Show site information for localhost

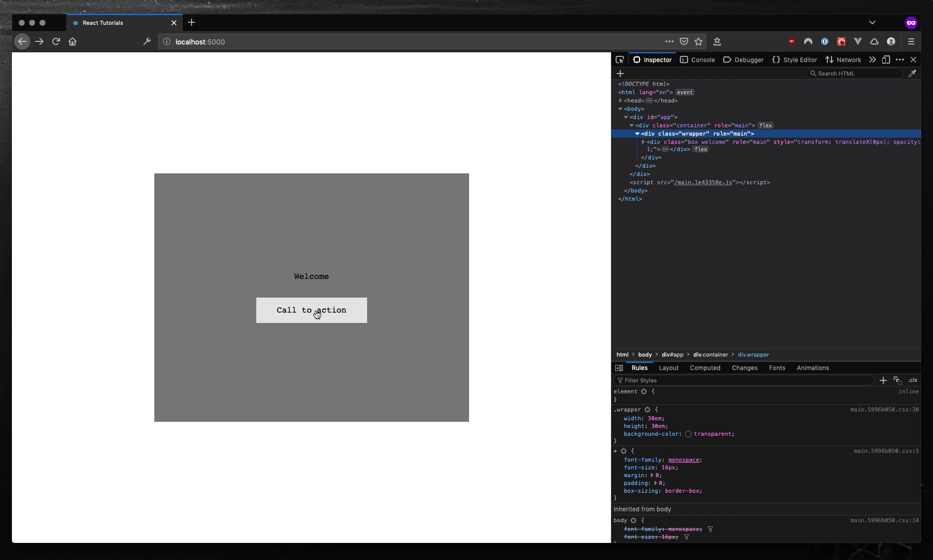pos(167,41)
